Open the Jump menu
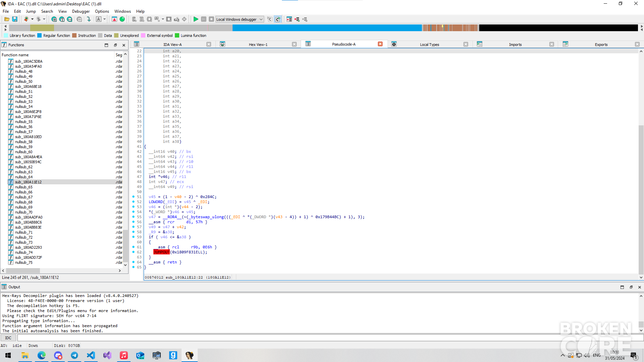644x362 pixels. (x=31, y=11)
